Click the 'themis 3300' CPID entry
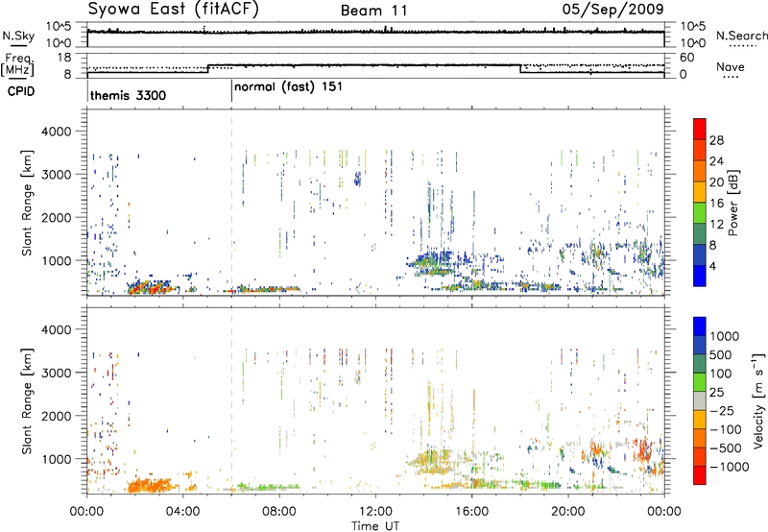Image resolution: width=768 pixels, height=532 pixels. 128,95
